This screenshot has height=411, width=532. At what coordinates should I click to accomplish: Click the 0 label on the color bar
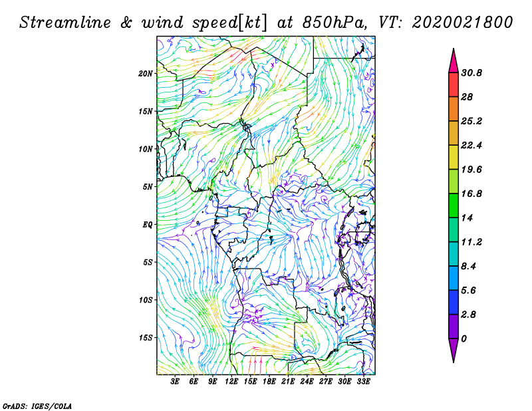(x=464, y=339)
